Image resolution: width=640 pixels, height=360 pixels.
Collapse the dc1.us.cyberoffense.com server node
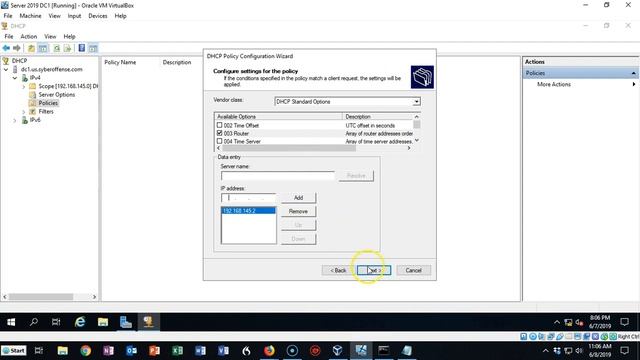click(6, 69)
